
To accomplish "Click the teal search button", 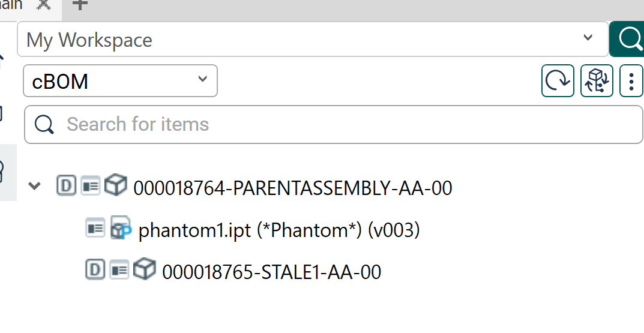I will coord(628,40).
